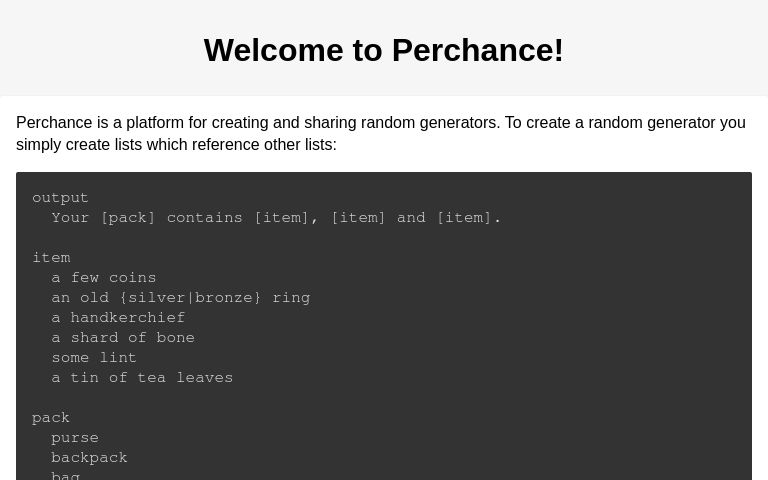Click the word ring in item list
768x480 pixels.
(291, 298)
